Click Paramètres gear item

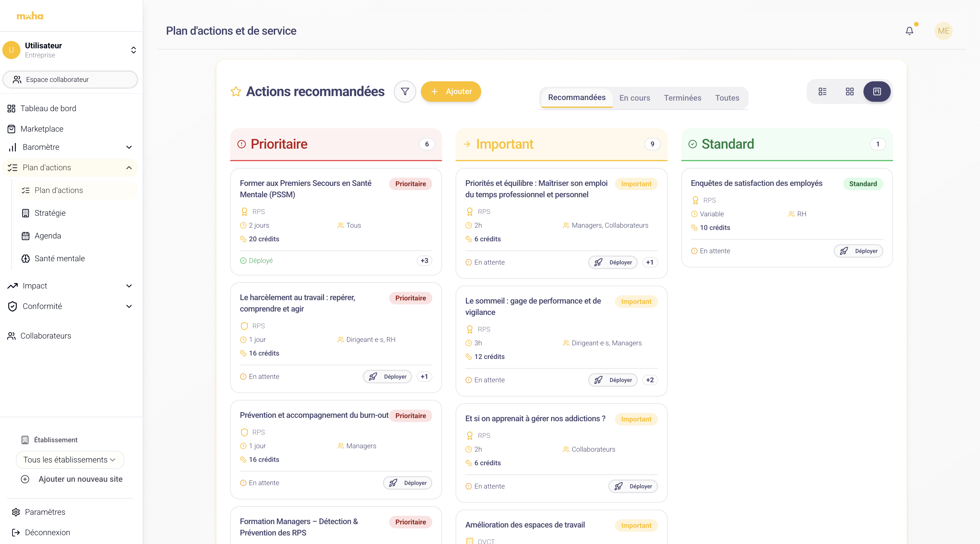[x=45, y=512]
